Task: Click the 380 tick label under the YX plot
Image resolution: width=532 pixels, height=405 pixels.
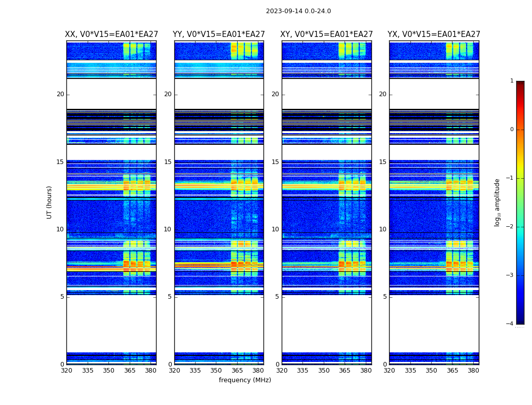Action: tap(473, 371)
